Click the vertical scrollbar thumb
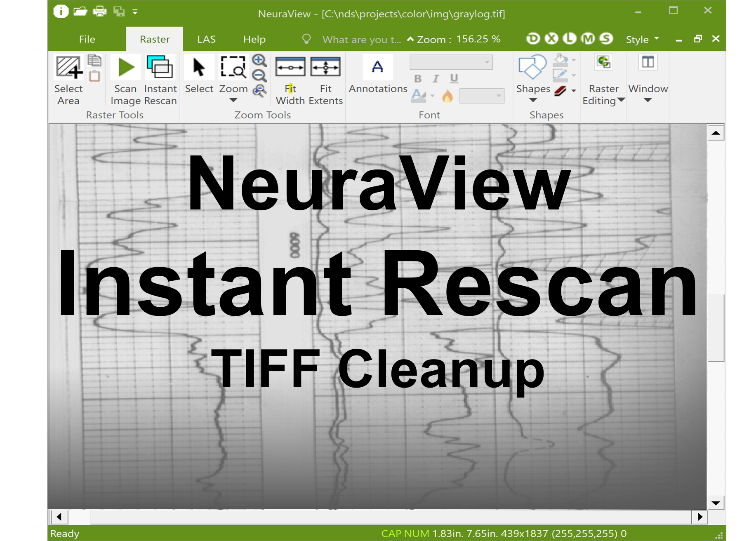The image size is (756, 541). pyautogui.click(x=716, y=328)
